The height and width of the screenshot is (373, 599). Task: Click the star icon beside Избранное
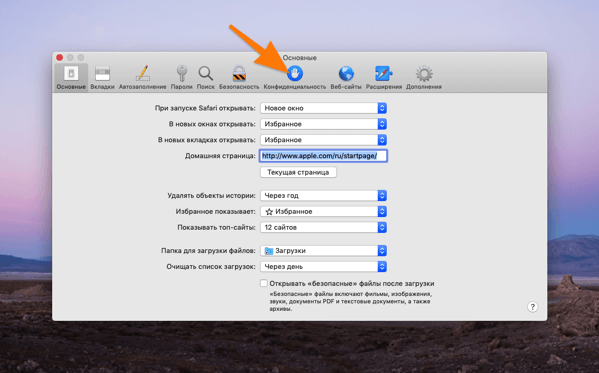(269, 211)
